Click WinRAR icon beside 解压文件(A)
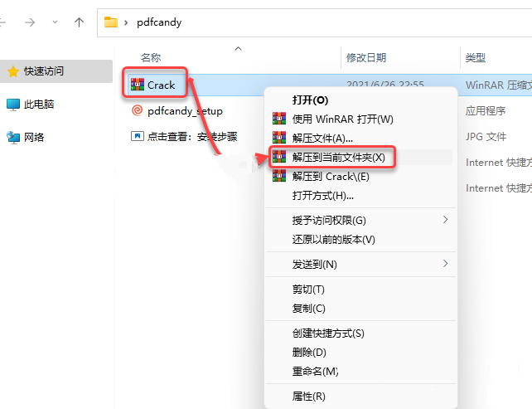Viewport: 532px width, 409px height. coord(279,137)
